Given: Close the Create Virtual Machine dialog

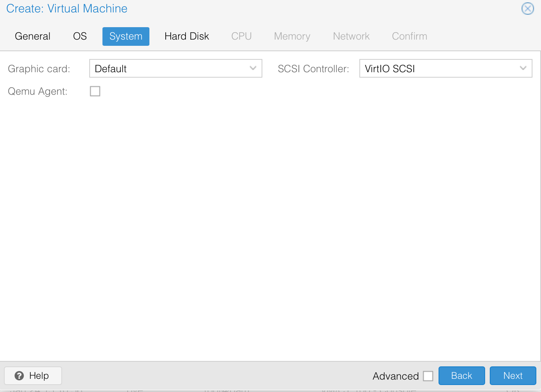Looking at the screenshot, I should point(527,9).
